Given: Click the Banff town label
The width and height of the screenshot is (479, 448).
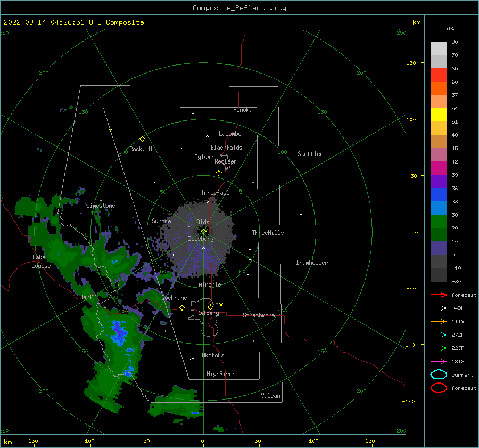Looking at the screenshot, I should coord(88,297).
